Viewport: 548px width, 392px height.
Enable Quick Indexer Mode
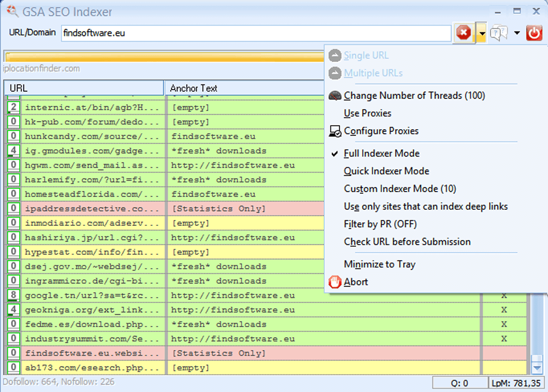(x=386, y=171)
